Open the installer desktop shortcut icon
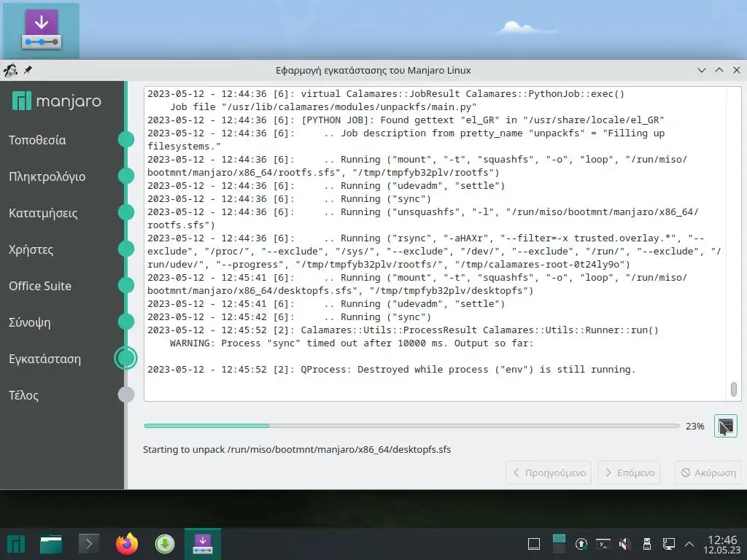This screenshot has height=560, width=747. 41,31
